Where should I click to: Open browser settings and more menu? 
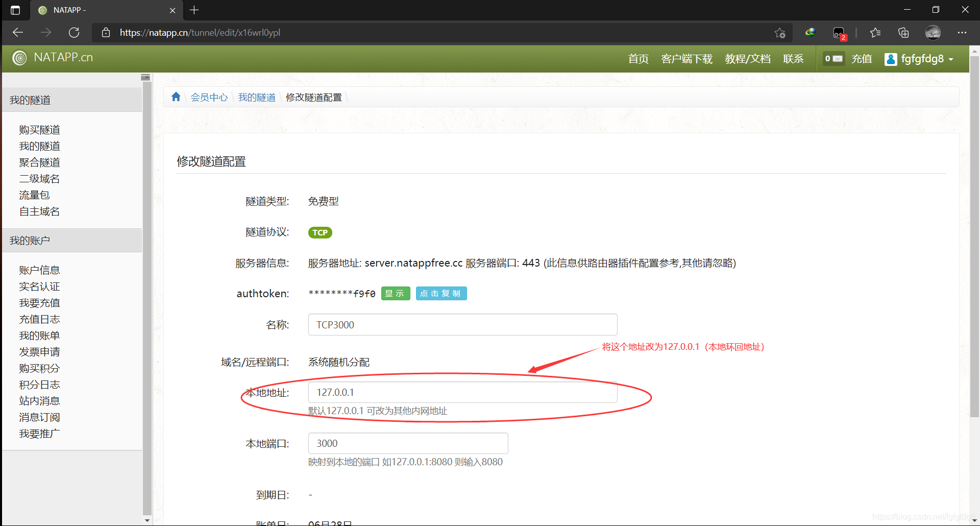point(962,33)
